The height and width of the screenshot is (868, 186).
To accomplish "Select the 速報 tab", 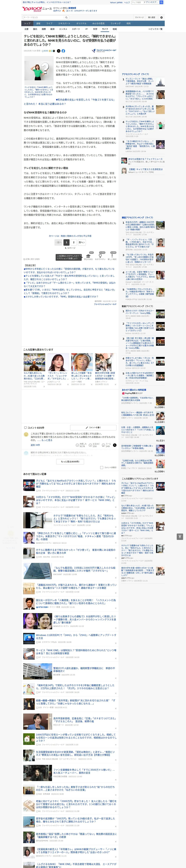I will (x=38, y=24).
